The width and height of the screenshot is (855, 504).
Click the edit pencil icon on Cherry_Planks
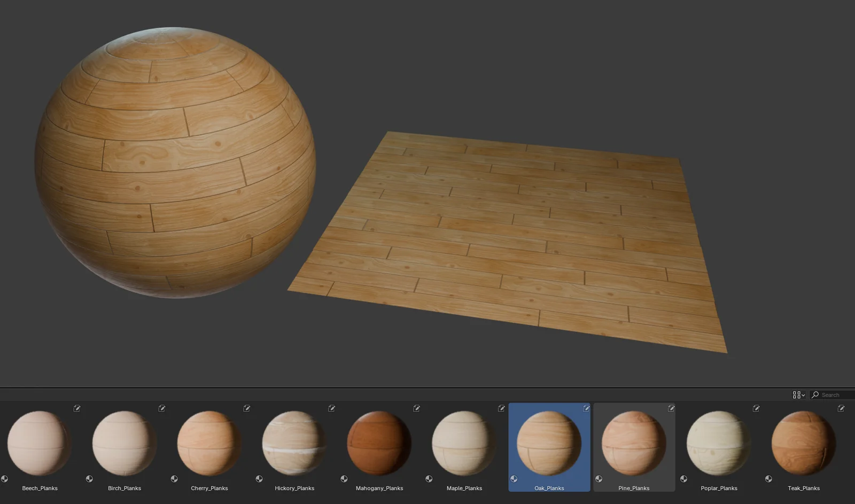click(246, 408)
